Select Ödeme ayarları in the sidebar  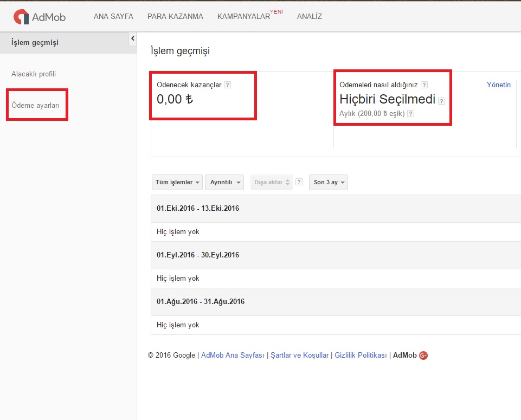36,104
